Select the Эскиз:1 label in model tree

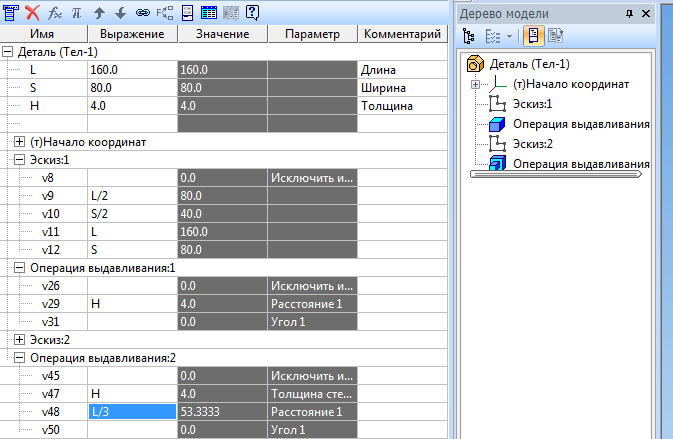pyautogui.click(x=533, y=104)
